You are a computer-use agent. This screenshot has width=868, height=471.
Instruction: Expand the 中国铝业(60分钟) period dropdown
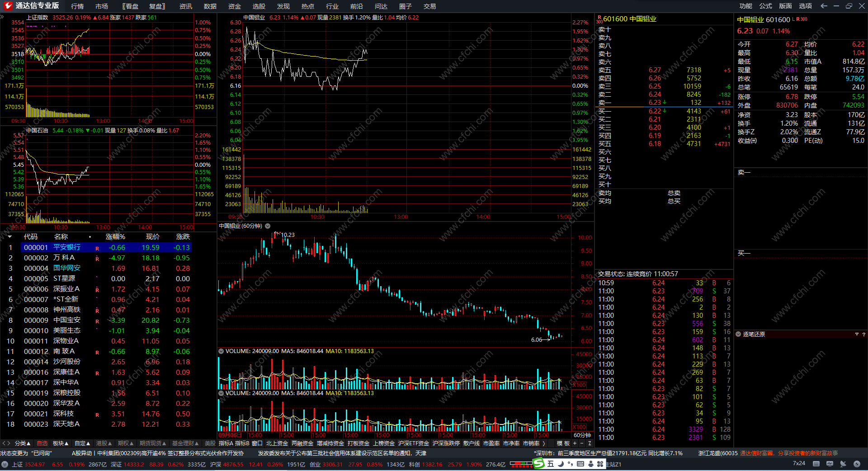point(268,226)
